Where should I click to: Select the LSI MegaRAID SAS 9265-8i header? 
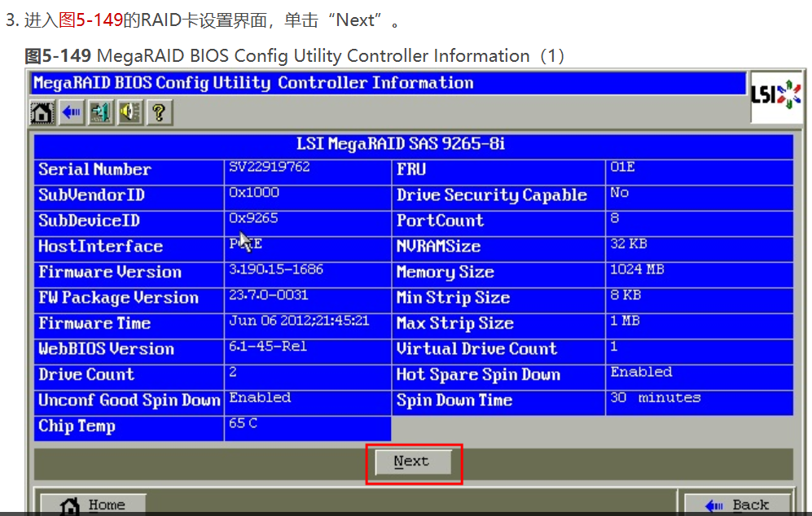(412, 144)
